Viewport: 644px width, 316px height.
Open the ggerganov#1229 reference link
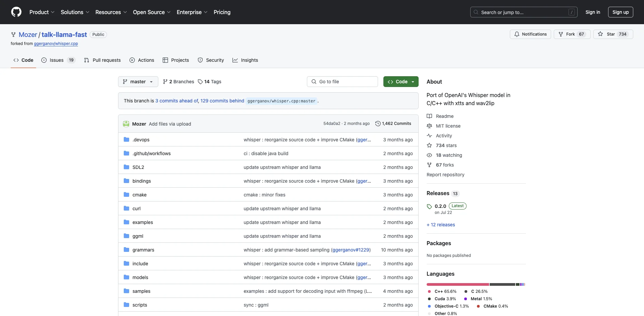pos(351,250)
